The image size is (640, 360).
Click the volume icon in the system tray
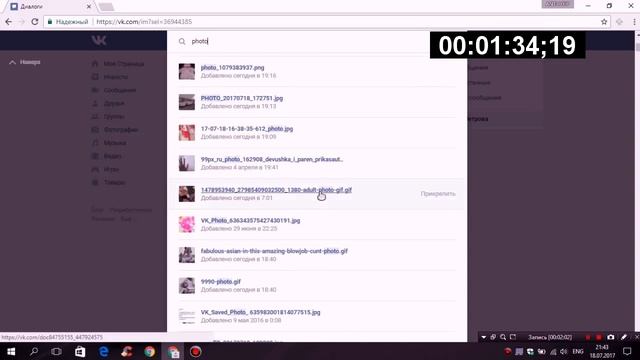point(564,351)
